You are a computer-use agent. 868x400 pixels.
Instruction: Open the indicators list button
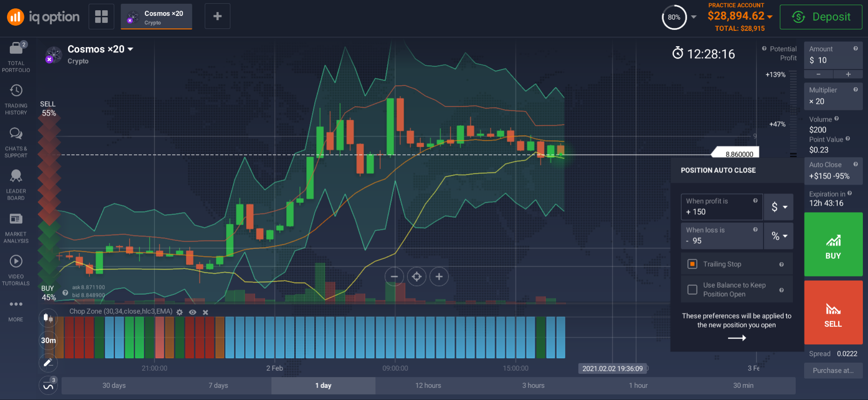(48, 386)
